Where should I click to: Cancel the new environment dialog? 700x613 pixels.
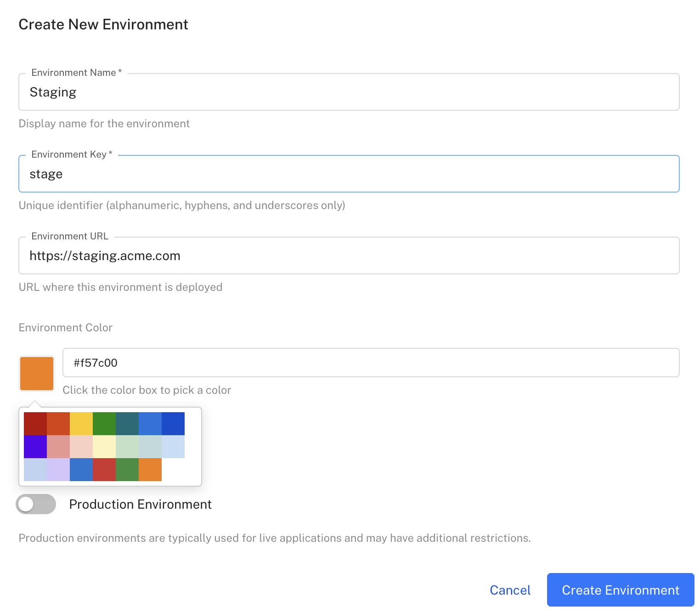(x=510, y=590)
